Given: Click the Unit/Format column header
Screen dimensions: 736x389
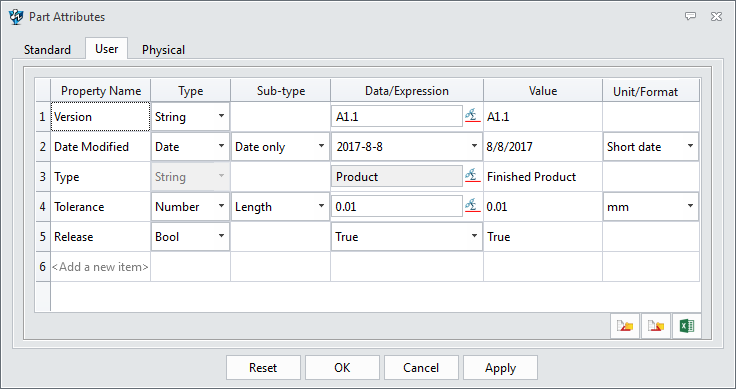Looking at the screenshot, I should (x=651, y=90).
